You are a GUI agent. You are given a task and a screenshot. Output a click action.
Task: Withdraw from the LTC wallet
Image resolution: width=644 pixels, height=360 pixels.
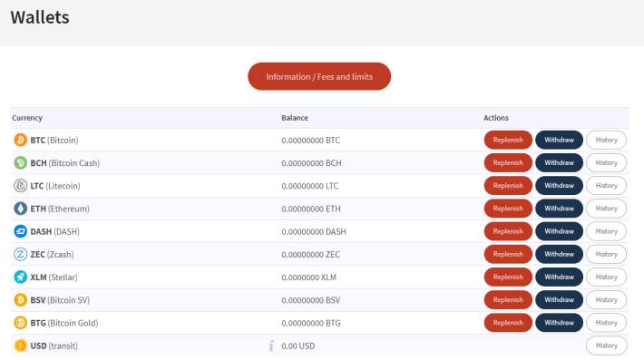559,186
